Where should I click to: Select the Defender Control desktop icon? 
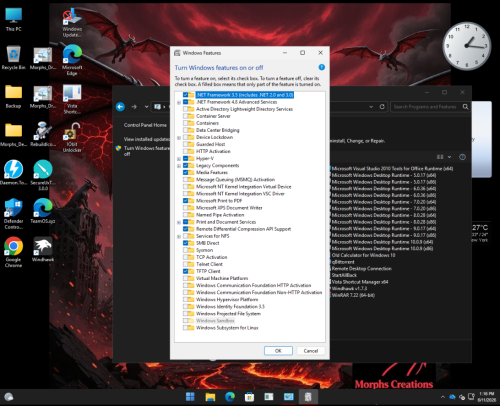tap(13, 214)
